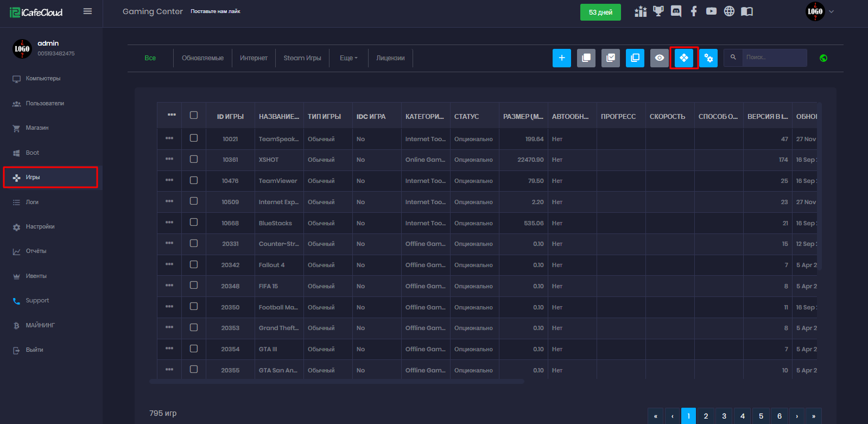Expand the profile menu chevron beside logo

click(x=831, y=11)
